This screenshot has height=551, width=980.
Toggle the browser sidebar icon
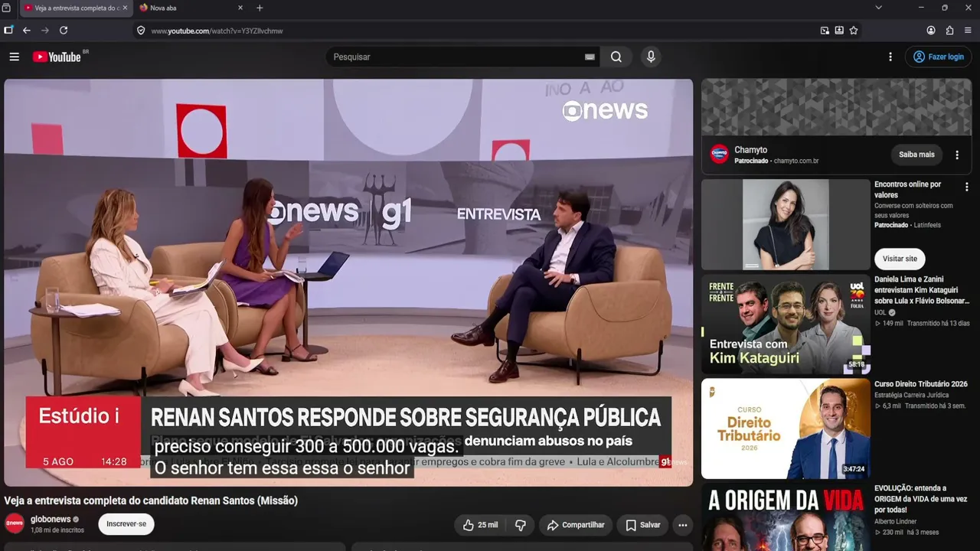tap(8, 31)
